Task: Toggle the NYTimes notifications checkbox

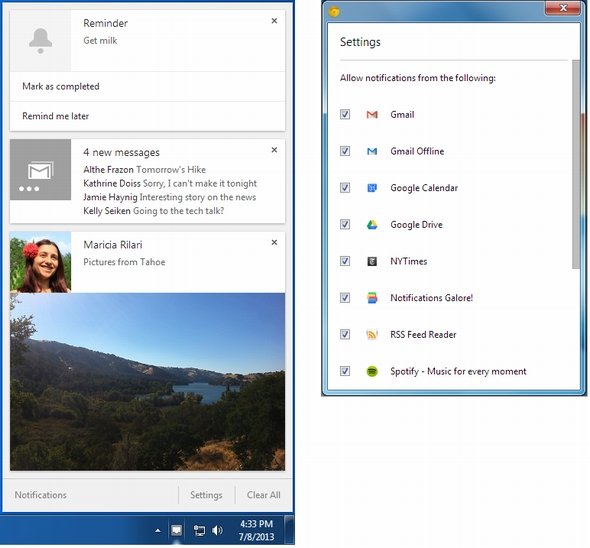Action: (345, 261)
